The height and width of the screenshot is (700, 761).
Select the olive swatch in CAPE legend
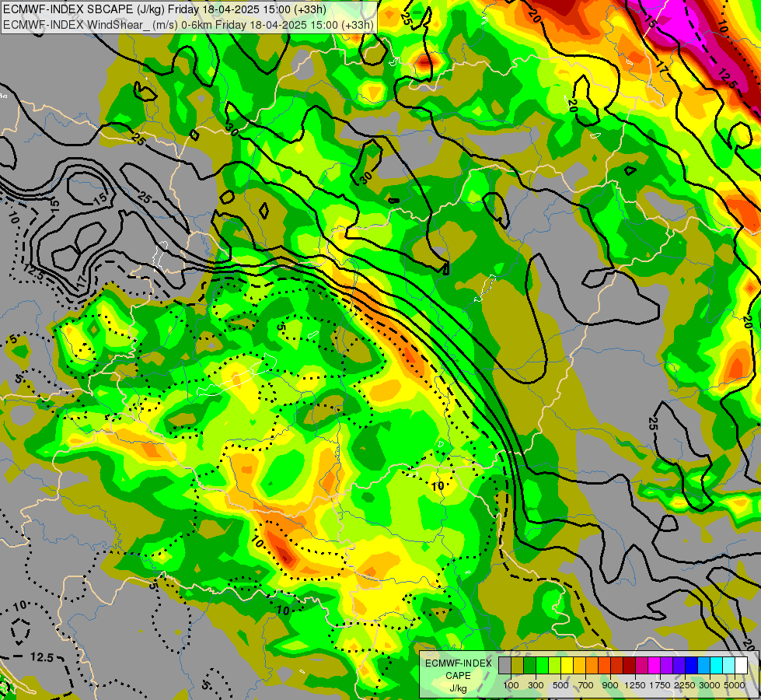click(x=518, y=665)
